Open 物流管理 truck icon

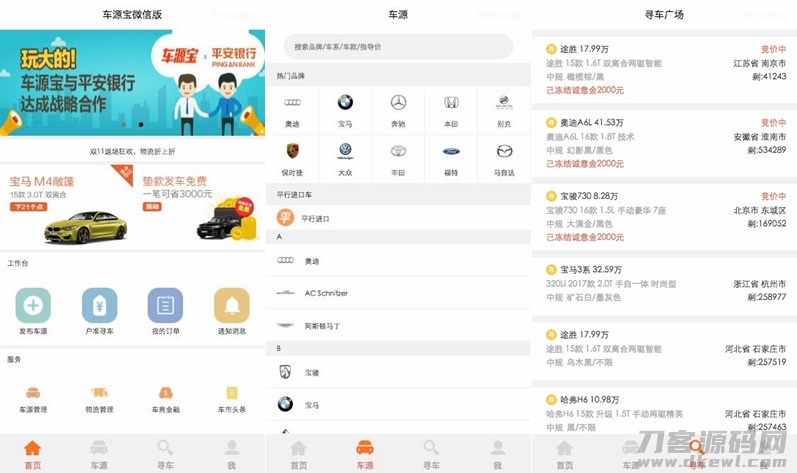coord(99,393)
